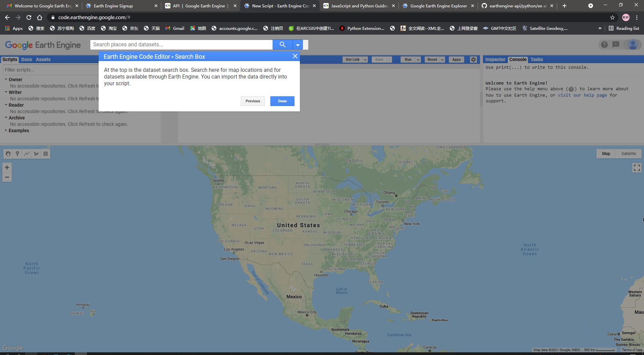Open Chrome three-dot menu
Screen dimensions: 644x355
[637, 17]
